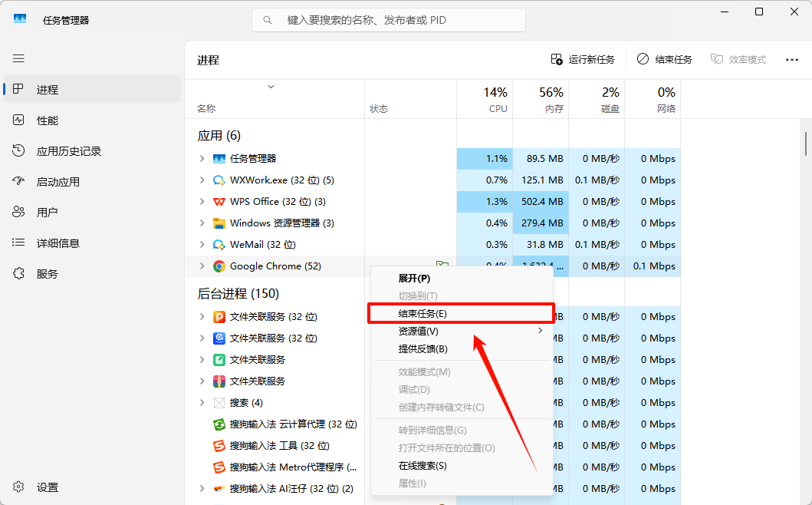Image resolution: width=812 pixels, height=505 pixels.
Task: Click the 1.1% CPU cell
Action: (485, 159)
